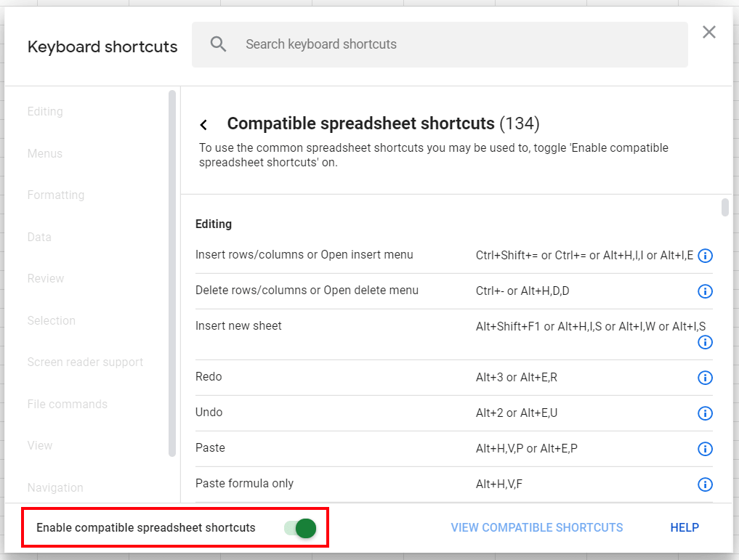
Task: Open the Navigation shortcuts section
Action: click(x=54, y=487)
